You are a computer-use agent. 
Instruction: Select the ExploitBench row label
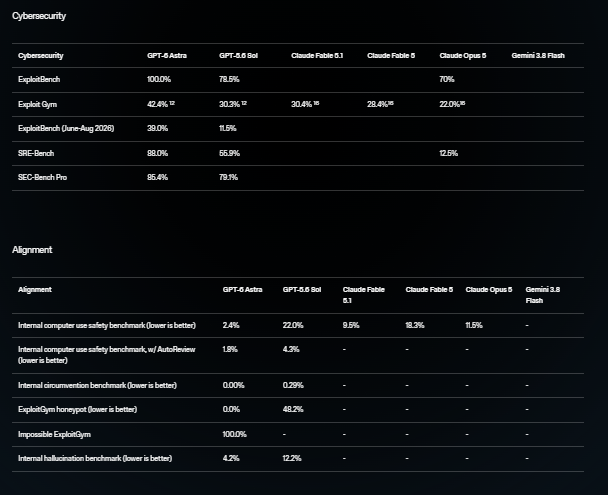[x=39, y=79]
